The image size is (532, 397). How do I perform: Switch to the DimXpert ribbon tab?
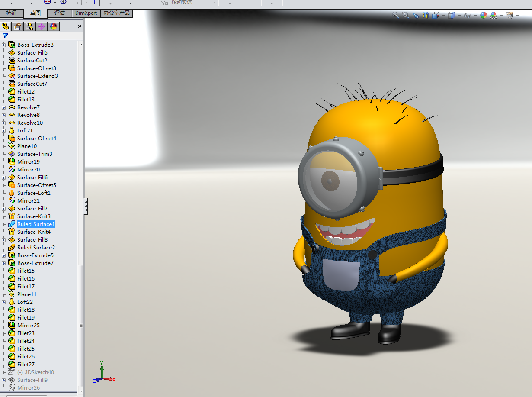click(x=86, y=13)
